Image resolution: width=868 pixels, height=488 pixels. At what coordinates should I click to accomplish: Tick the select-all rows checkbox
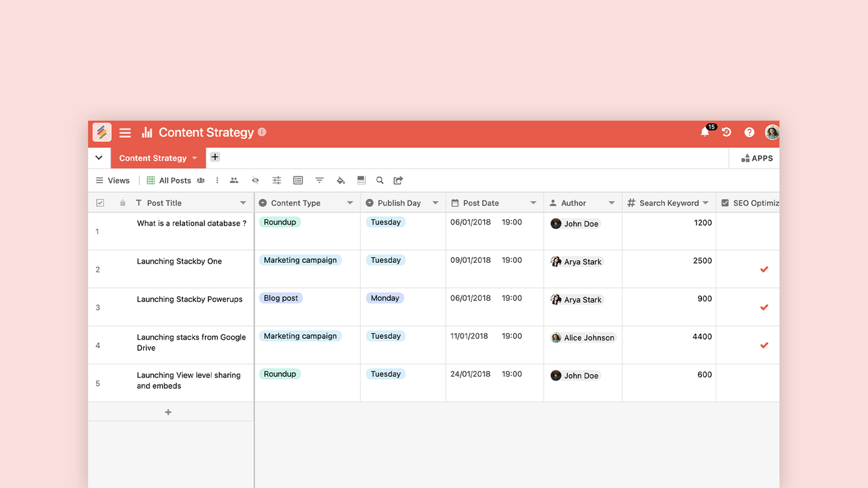(100, 203)
